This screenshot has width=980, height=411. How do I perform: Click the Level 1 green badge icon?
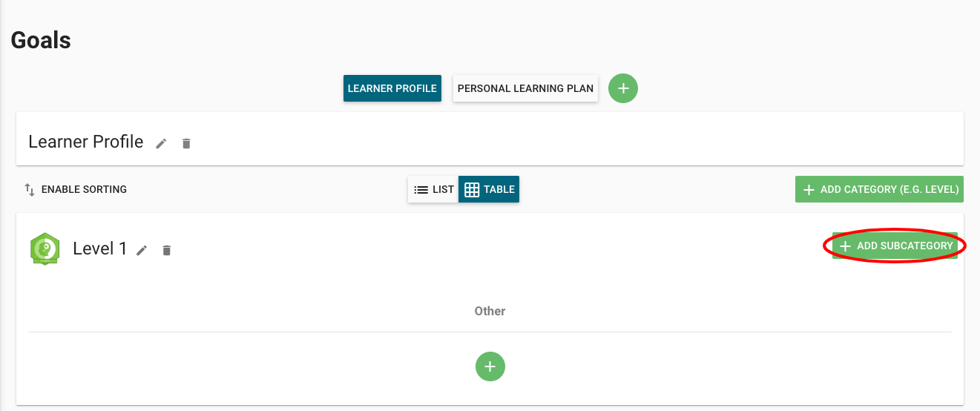pyautogui.click(x=45, y=249)
